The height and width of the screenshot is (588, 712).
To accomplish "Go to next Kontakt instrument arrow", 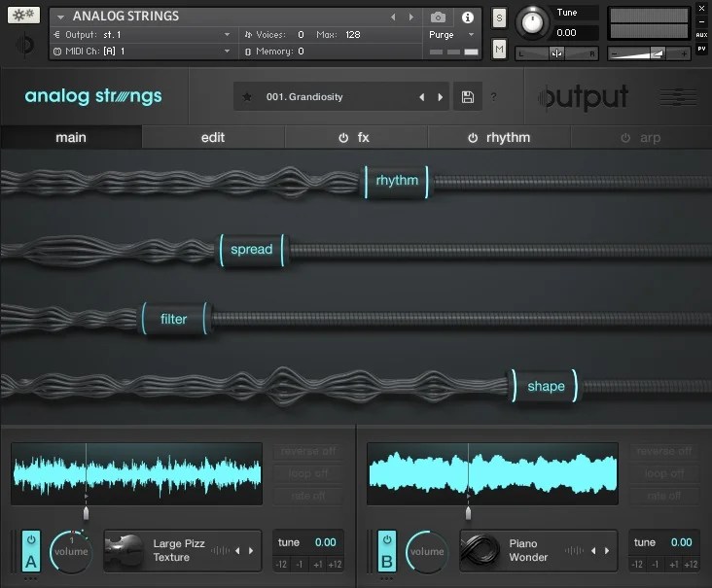I will pyautogui.click(x=410, y=17).
